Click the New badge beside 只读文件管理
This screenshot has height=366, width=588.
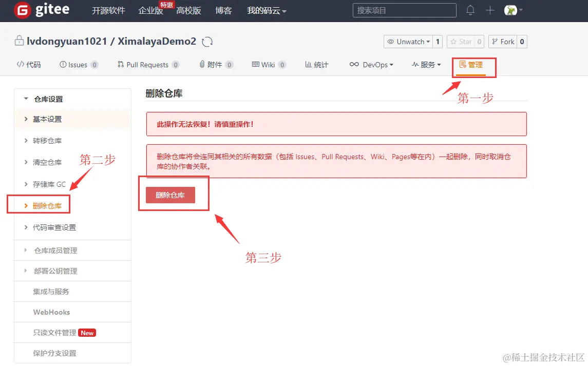click(x=87, y=333)
